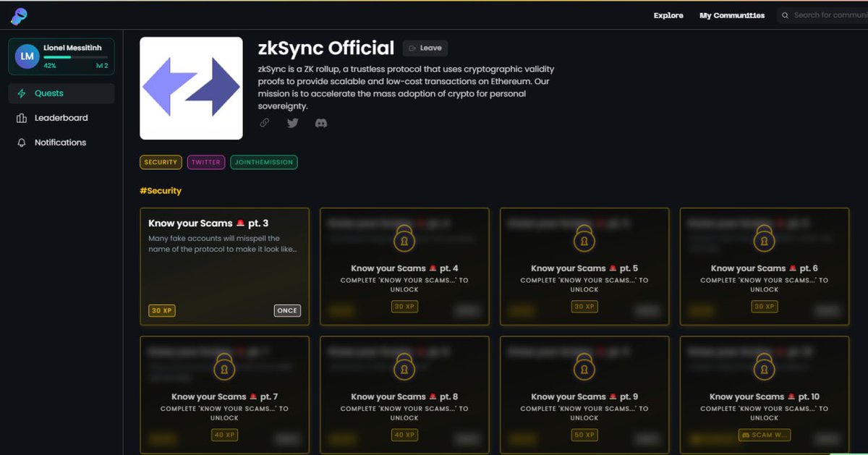Click the lock icon on pt. 8
The image size is (868, 455).
[x=404, y=367]
